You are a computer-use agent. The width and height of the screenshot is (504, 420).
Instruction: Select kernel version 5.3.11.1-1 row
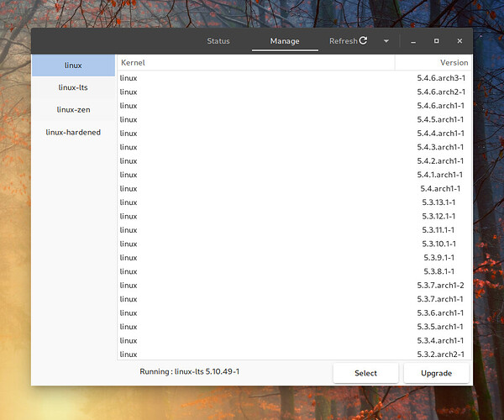click(x=295, y=230)
